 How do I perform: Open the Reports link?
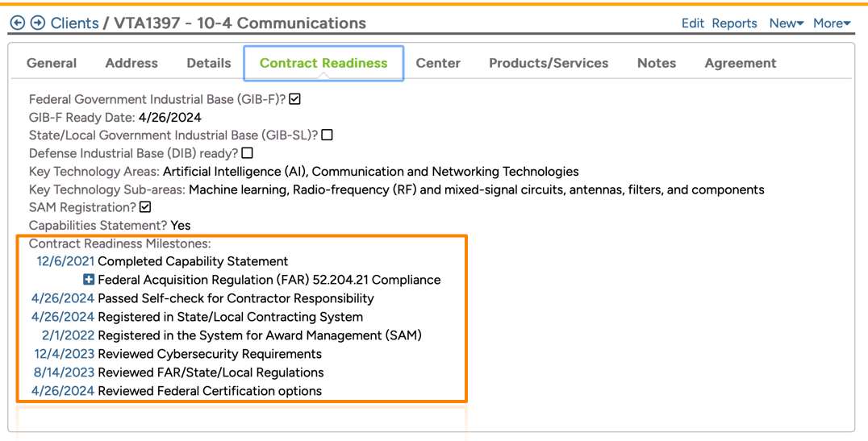click(x=734, y=23)
